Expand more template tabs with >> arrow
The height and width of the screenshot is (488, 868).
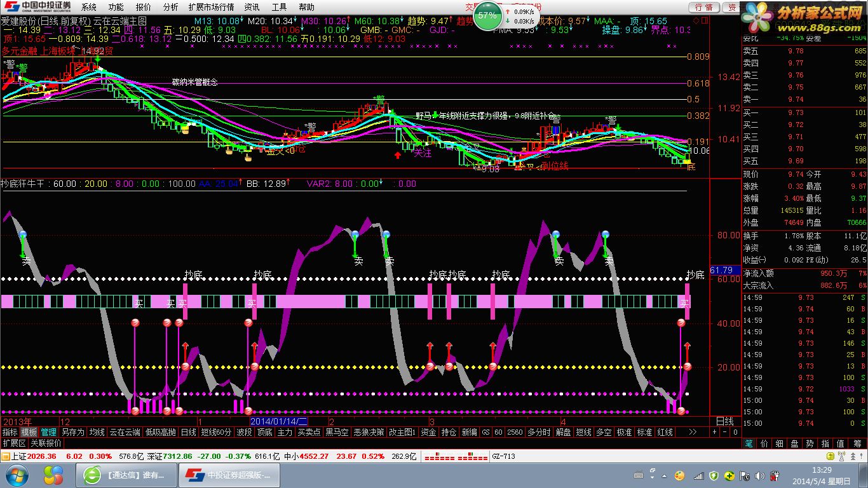(693, 432)
